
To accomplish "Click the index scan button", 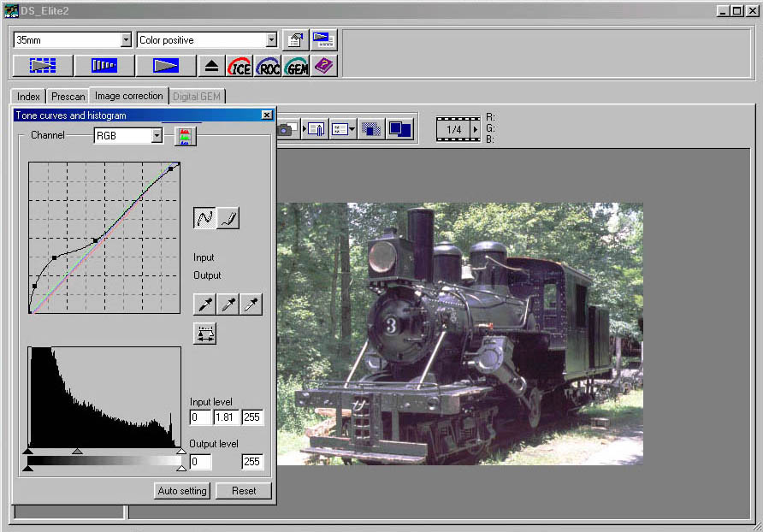I will pyautogui.click(x=42, y=66).
